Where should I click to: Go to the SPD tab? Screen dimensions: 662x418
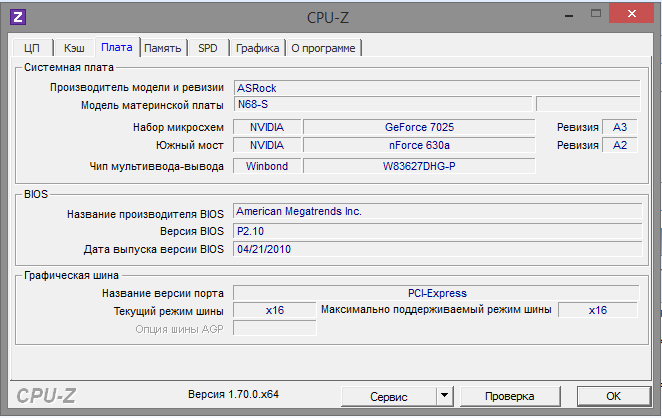tap(208, 47)
